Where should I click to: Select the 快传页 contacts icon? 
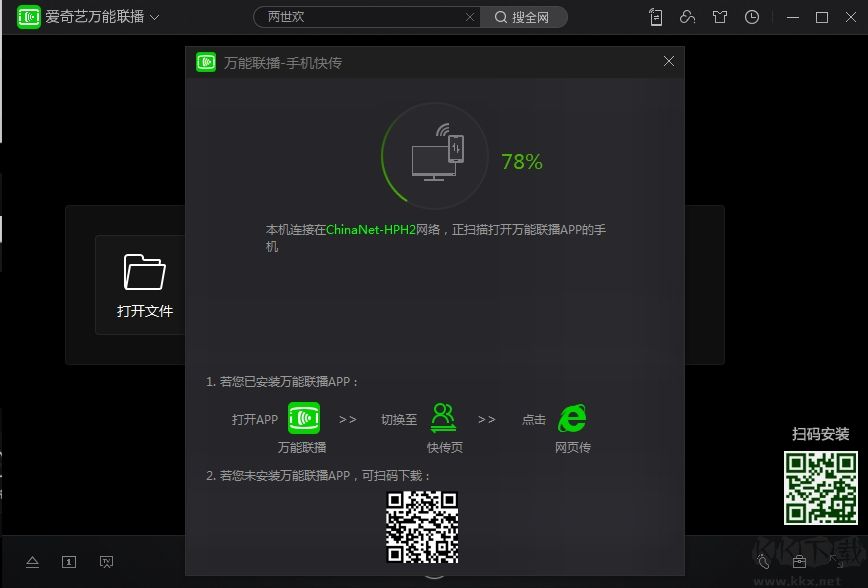[444, 416]
